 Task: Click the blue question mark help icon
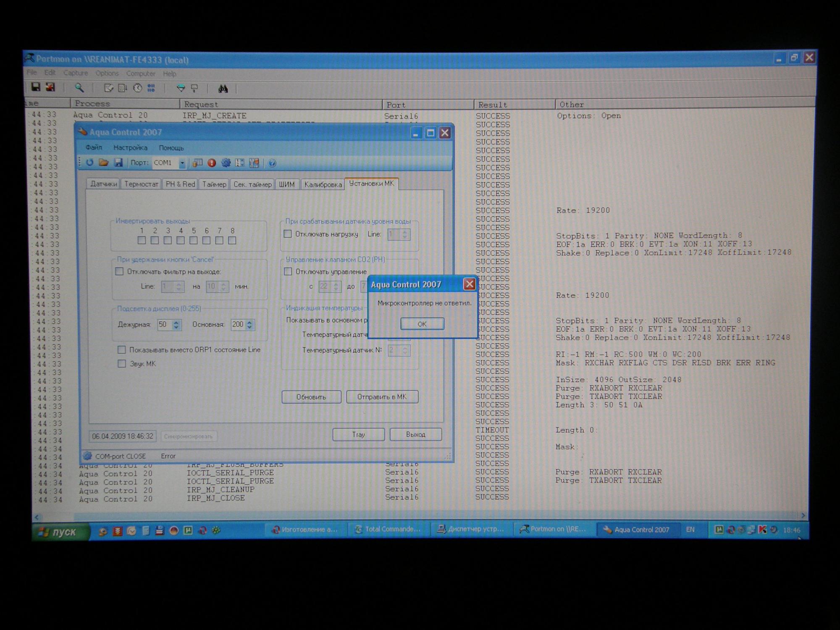coord(272,163)
